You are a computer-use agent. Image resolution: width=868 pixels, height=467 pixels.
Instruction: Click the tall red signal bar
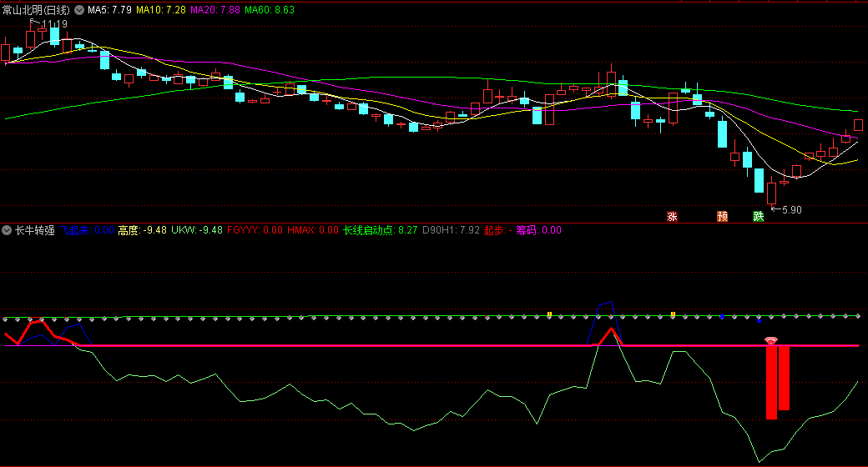[772, 382]
